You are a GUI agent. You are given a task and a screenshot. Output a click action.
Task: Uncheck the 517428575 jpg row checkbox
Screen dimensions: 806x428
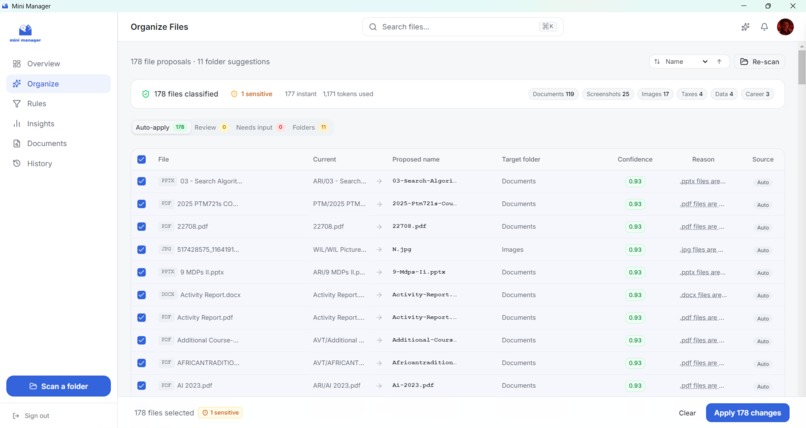click(x=141, y=250)
